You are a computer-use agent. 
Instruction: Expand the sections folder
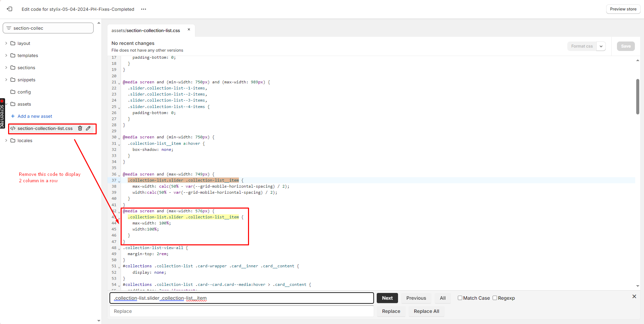click(6, 67)
